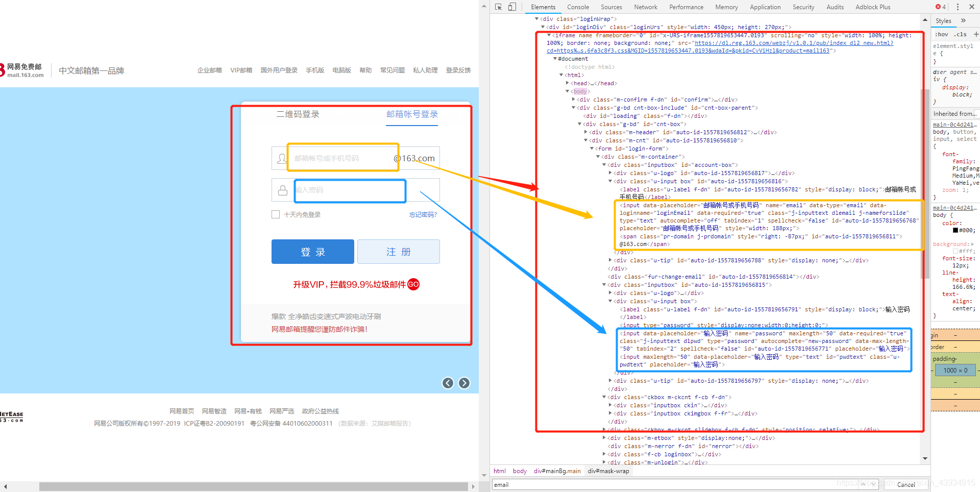980x492 pixels.
Task: Open the VIP mailbox nav link
Action: click(241, 70)
